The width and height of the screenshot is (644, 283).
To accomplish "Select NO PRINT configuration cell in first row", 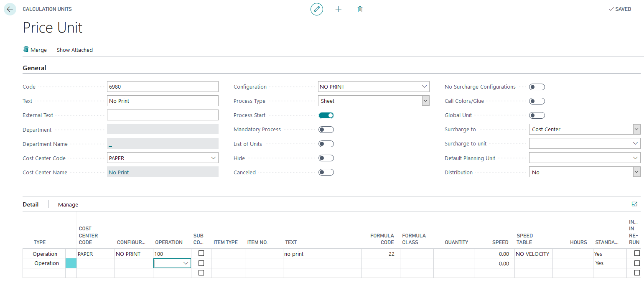I will coord(134,254).
